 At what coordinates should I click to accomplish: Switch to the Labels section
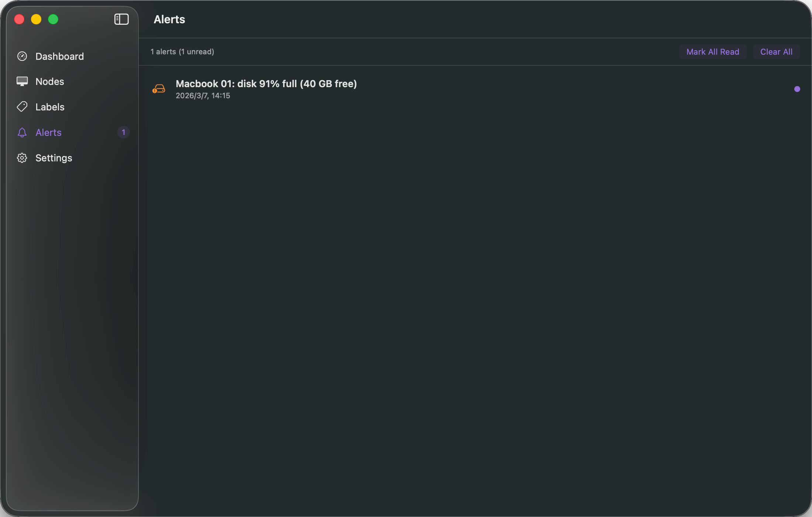click(50, 107)
